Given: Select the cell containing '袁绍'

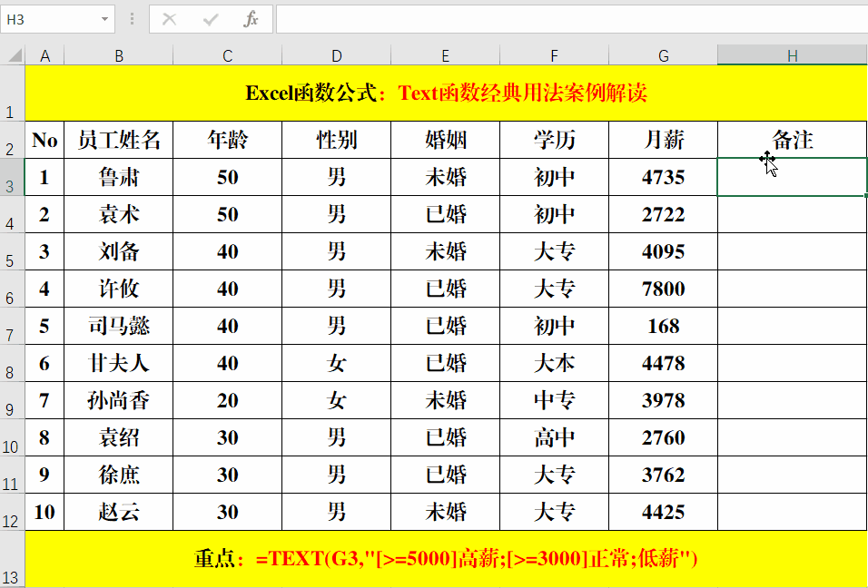Looking at the screenshot, I should point(118,437).
